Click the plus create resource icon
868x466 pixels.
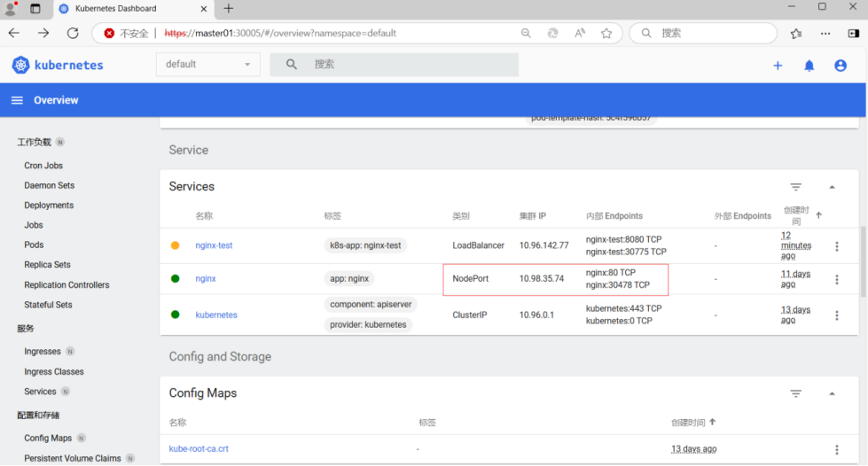pos(778,66)
